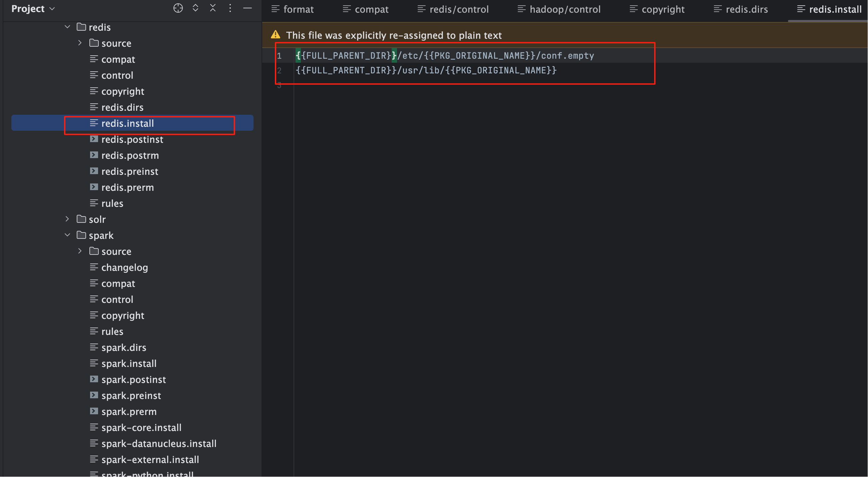Click the warning icon in the notification banner
The height and width of the screenshot is (477, 868).
click(x=276, y=35)
